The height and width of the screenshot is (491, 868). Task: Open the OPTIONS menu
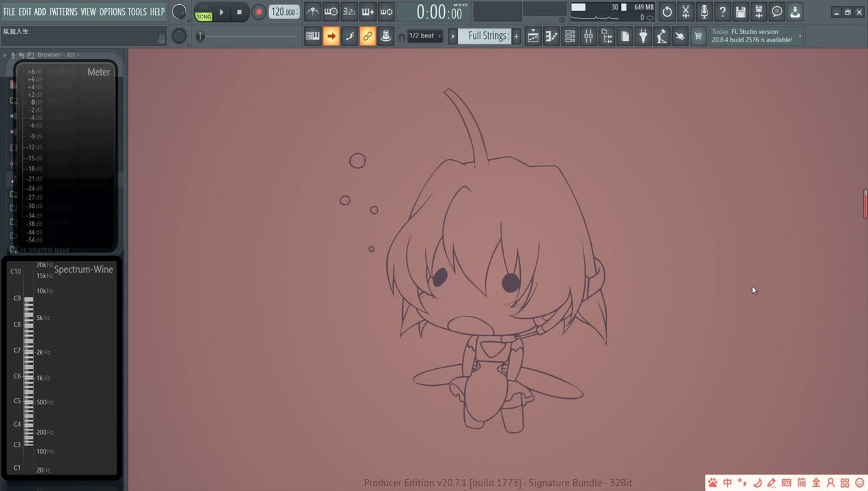(112, 12)
